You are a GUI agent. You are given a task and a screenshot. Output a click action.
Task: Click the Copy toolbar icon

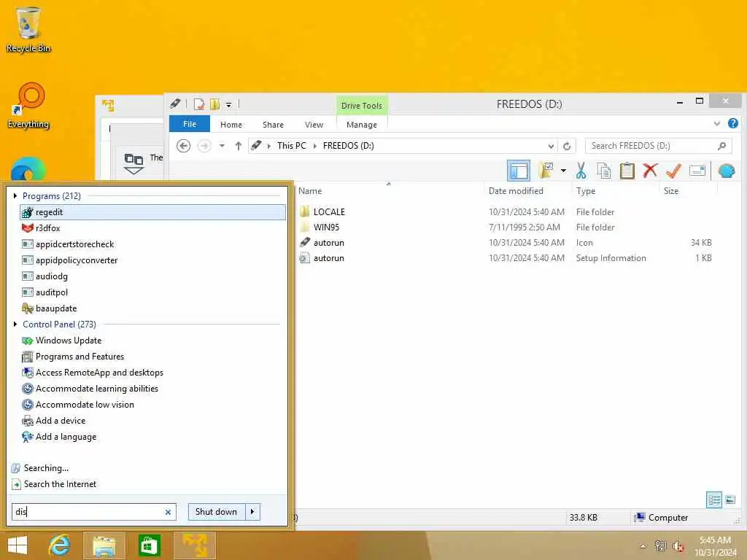[x=603, y=171]
